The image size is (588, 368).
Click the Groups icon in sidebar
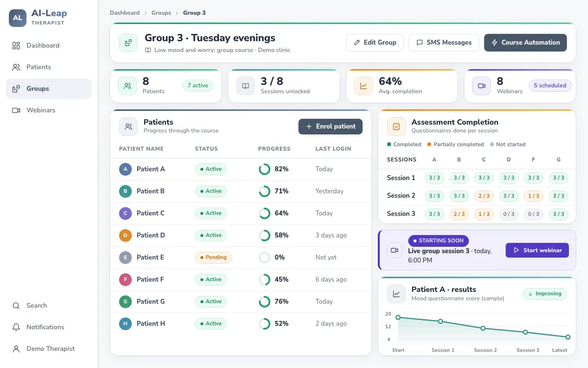(x=16, y=89)
